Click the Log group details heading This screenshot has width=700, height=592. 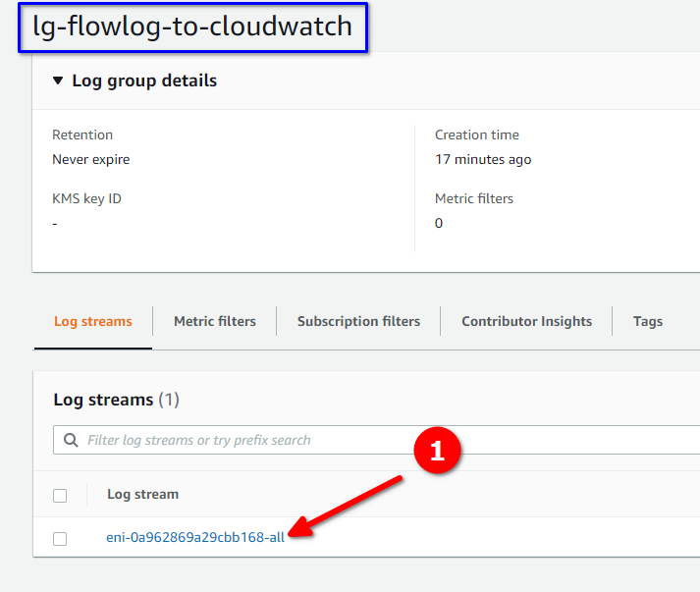[144, 81]
